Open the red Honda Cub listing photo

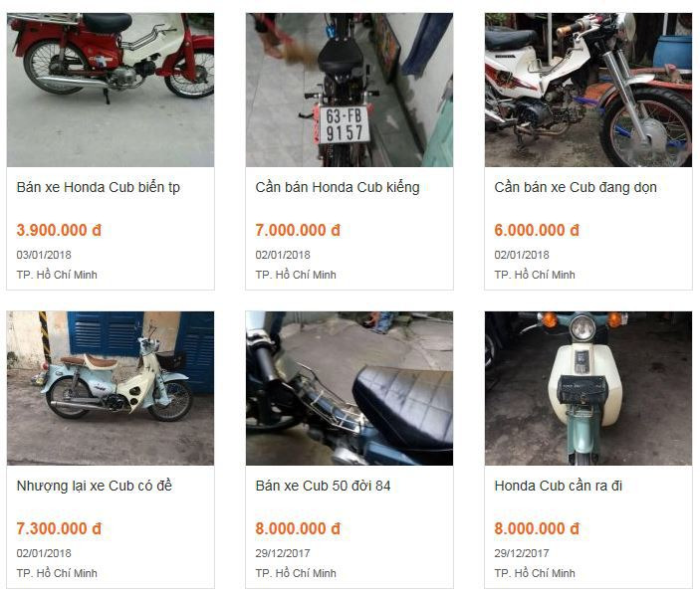[x=111, y=90]
